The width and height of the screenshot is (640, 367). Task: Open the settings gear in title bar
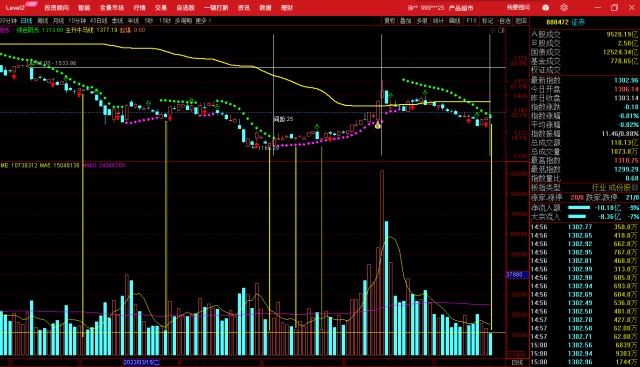(564, 7)
